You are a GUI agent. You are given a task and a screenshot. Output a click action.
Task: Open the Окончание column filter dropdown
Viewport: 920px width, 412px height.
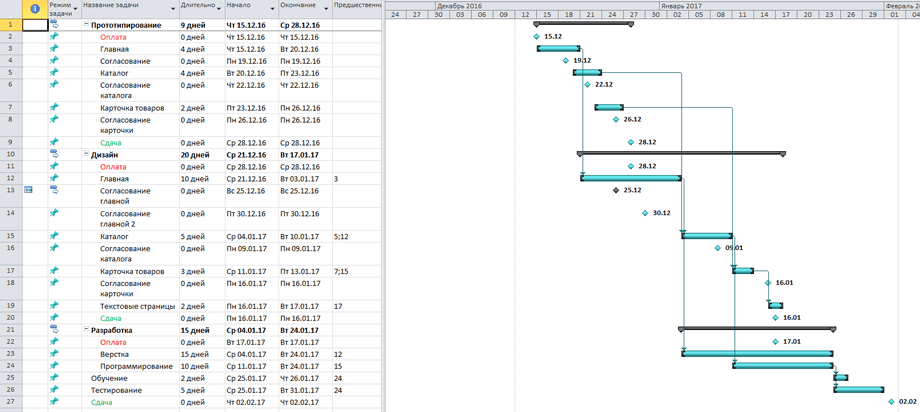coord(327,10)
